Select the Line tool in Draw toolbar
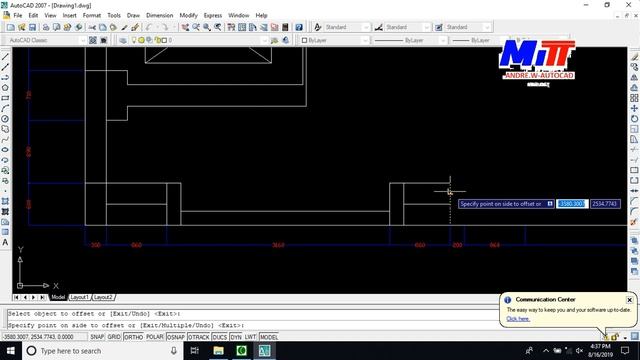Screen dimensions: 640x360 click(5, 57)
